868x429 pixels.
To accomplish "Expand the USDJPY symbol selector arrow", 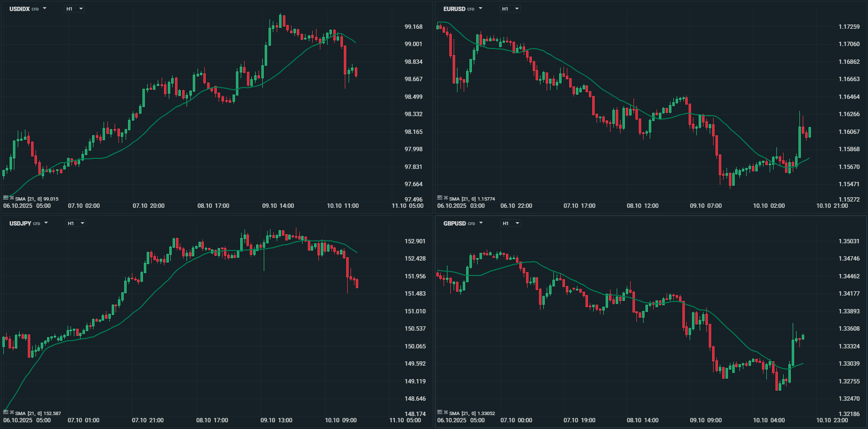I will (x=46, y=223).
